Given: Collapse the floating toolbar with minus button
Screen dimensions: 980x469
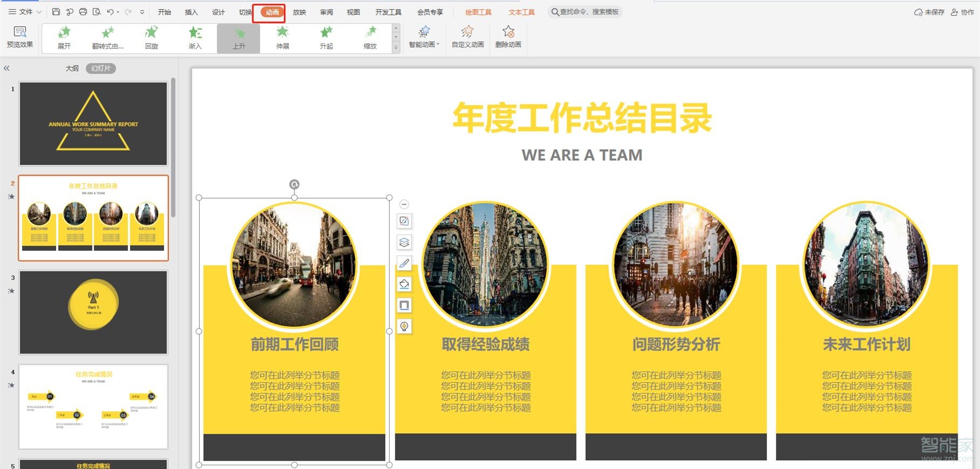Looking at the screenshot, I should (404, 204).
